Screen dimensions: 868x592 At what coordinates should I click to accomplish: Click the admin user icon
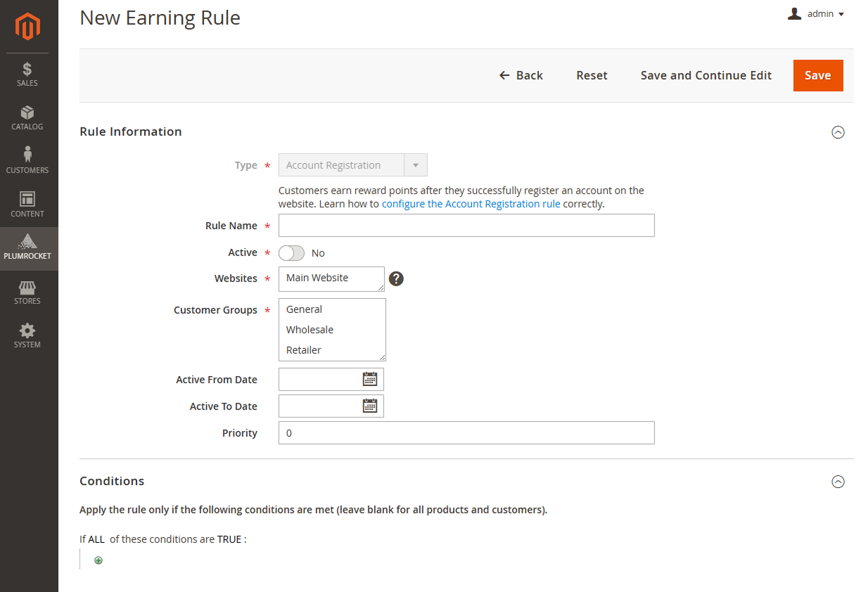click(x=795, y=13)
